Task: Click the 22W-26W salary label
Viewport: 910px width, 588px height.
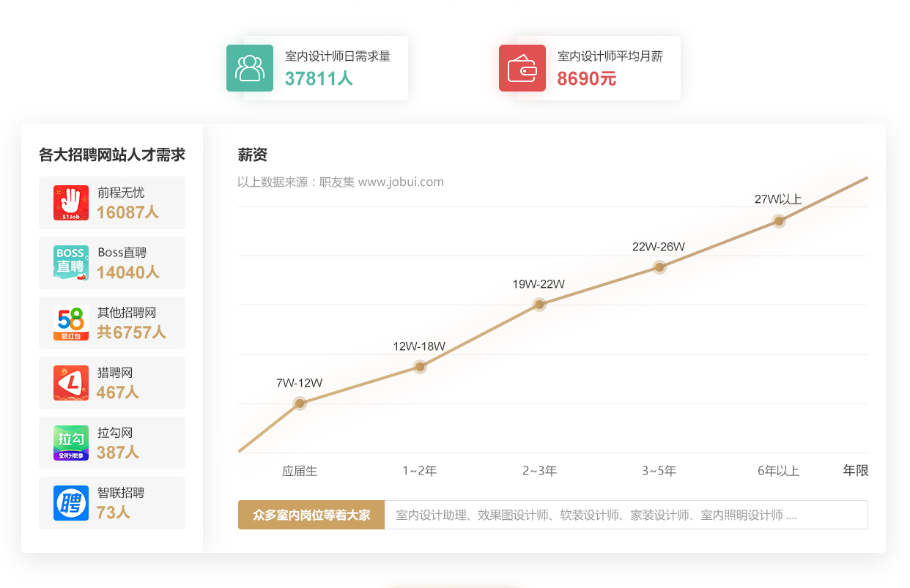Action: click(659, 247)
